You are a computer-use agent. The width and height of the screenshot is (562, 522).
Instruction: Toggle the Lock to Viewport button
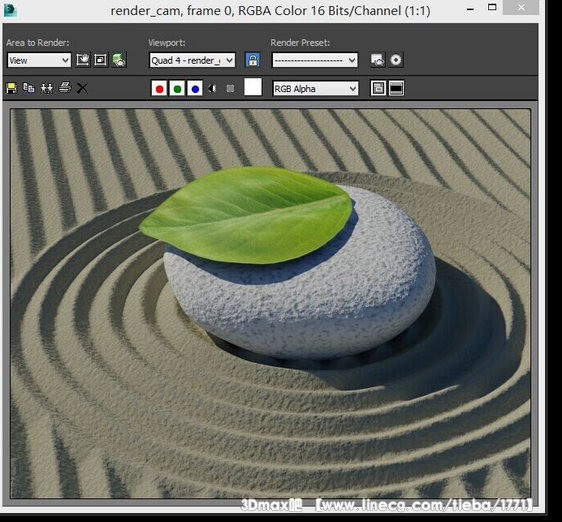point(252,60)
